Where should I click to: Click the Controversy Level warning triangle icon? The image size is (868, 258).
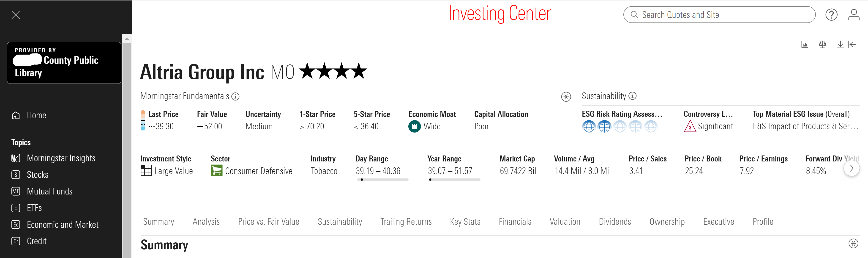pos(690,126)
